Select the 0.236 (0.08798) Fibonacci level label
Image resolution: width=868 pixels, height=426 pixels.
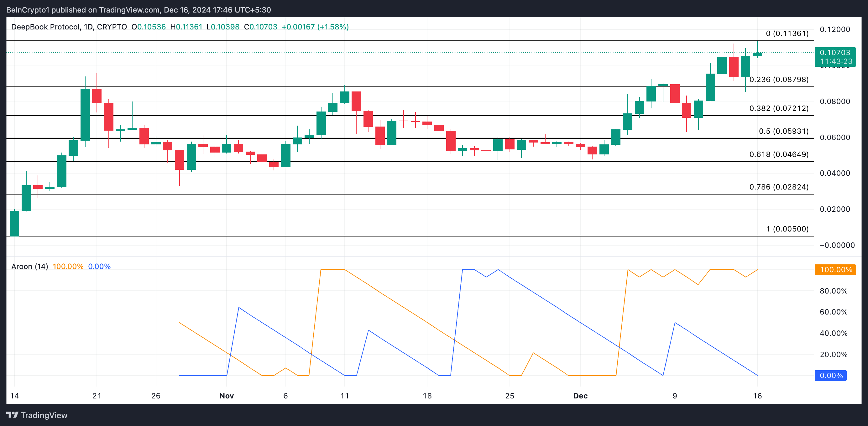[779, 80]
